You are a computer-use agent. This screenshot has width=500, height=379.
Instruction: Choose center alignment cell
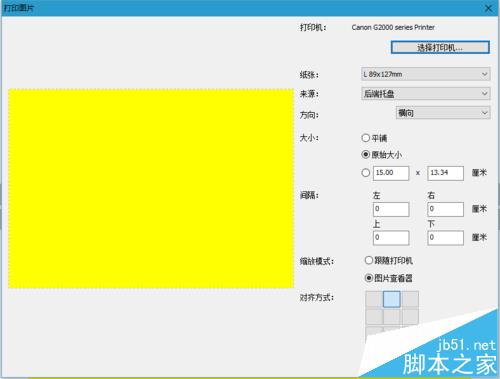pos(392,316)
